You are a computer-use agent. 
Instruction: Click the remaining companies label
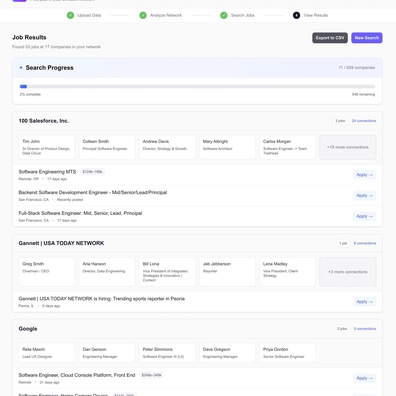(363, 94)
